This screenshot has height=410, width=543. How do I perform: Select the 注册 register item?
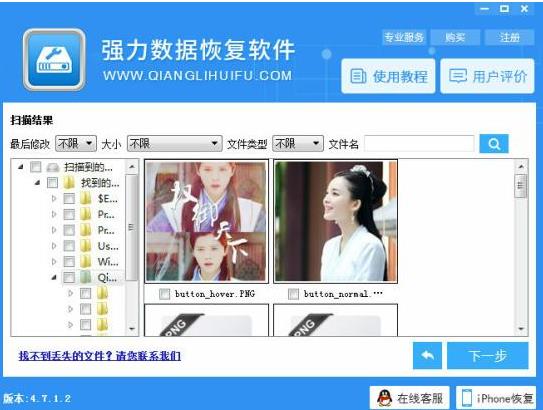pos(509,37)
